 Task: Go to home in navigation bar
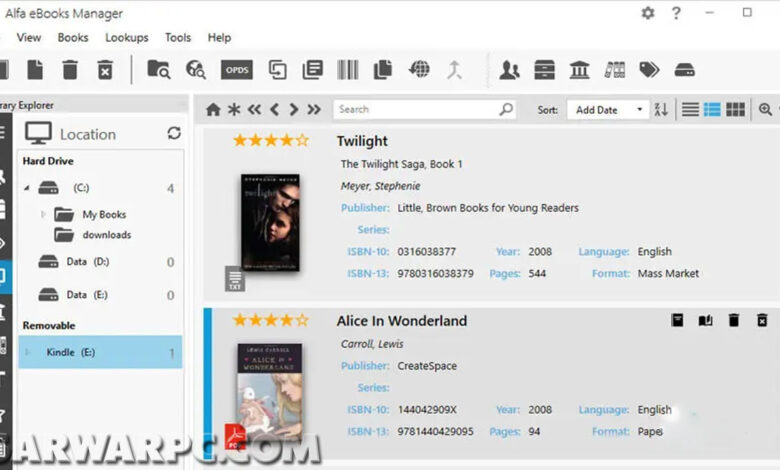pos(213,109)
